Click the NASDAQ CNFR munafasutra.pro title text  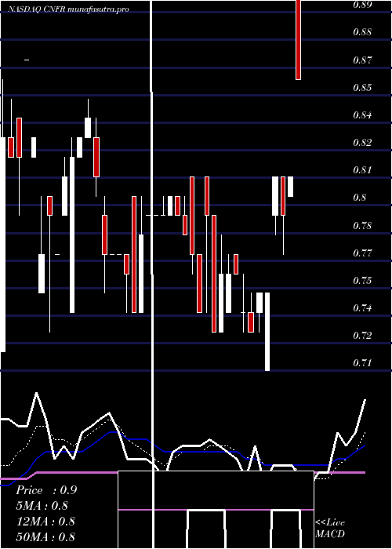[68, 9]
